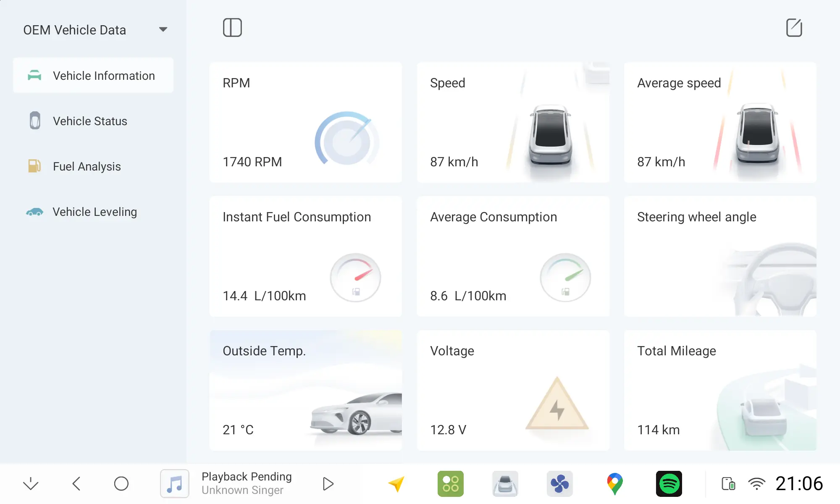Launch Google Maps from the dock
The height and width of the screenshot is (504, 840).
coord(614,483)
